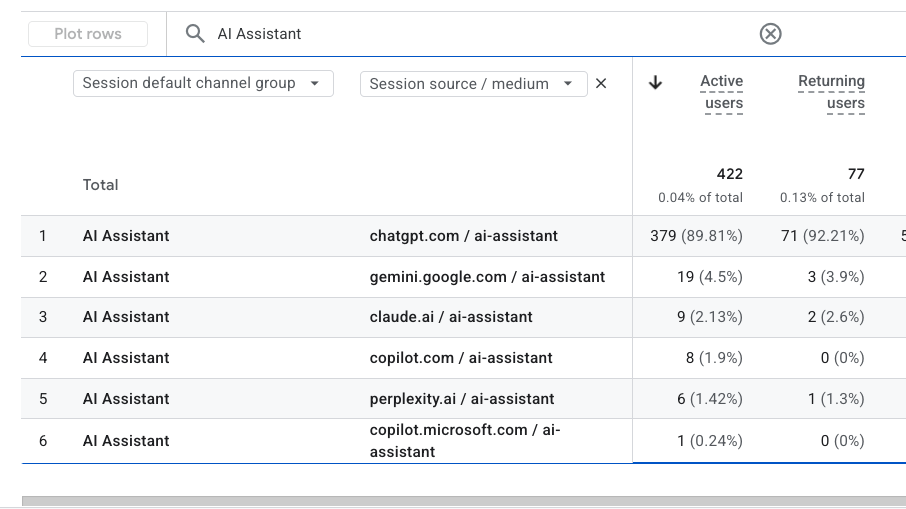Viewport: 906px width, 509px height.
Task: Click total returning users value 77
Action: pos(856,174)
